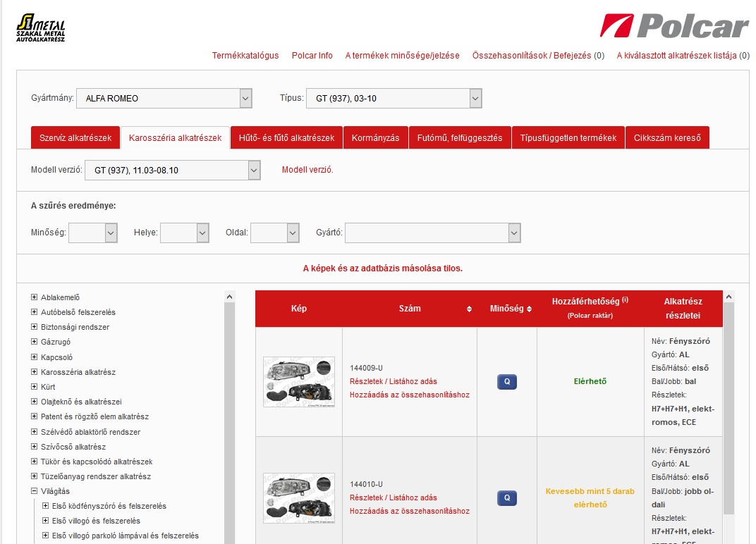
Task: Click Q quality badge for 144010-U
Action: pyautogui.click(x=507, y=497)
